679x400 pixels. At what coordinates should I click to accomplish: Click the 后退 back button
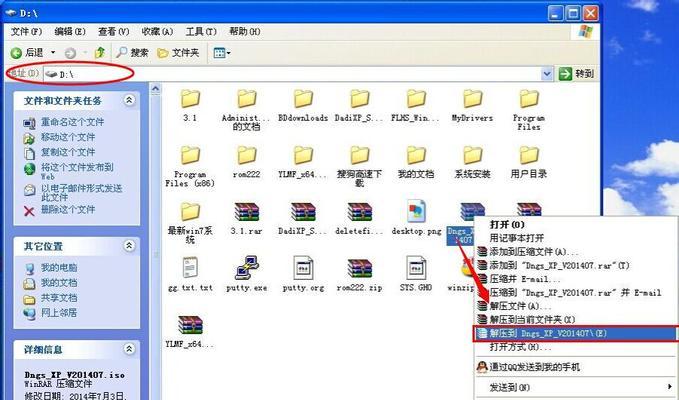tap(27, 53)
